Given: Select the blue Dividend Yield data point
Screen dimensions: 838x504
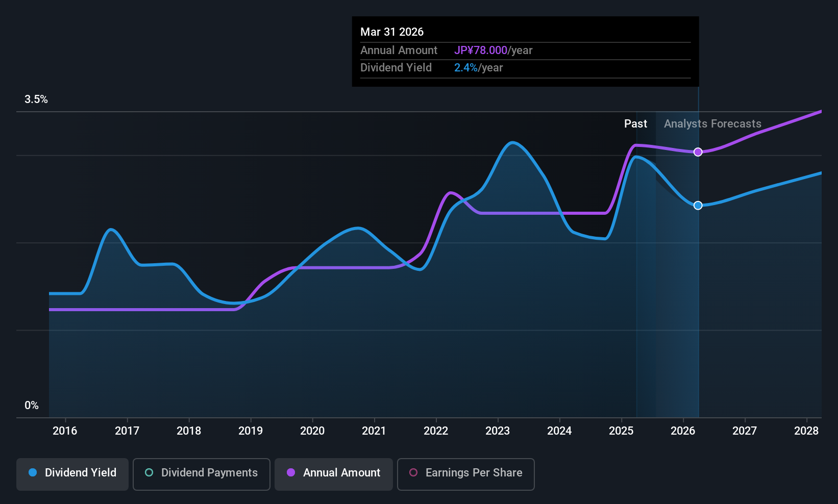Looking at the screenshot, I should (x=698, y=206).
